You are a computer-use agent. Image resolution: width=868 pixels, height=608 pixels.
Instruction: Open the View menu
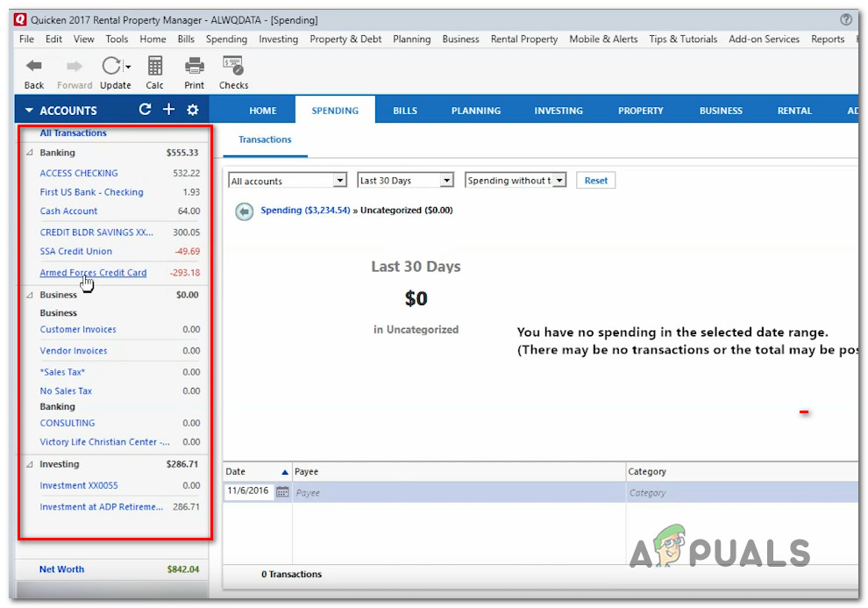[x=83, y=39]
